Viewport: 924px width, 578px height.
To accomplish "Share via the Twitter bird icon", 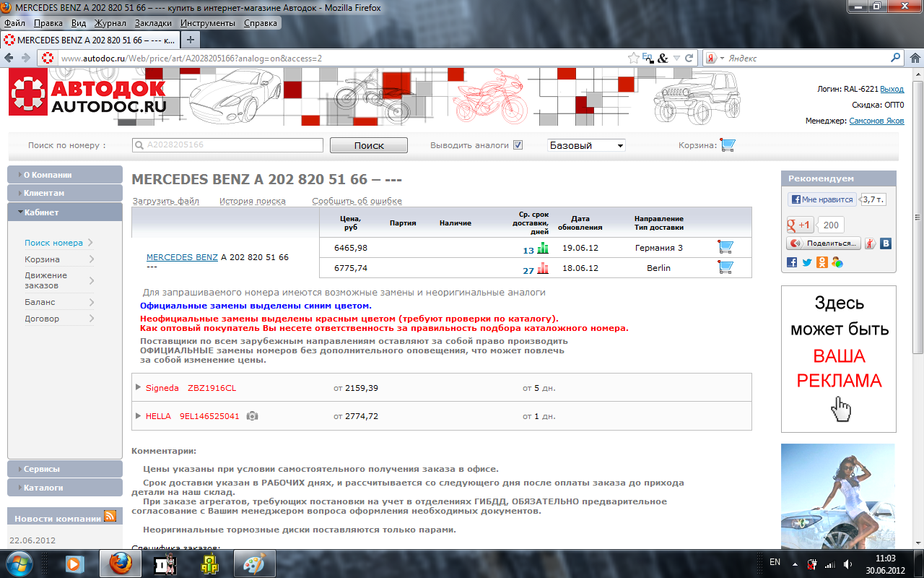I will coord(807,262).
